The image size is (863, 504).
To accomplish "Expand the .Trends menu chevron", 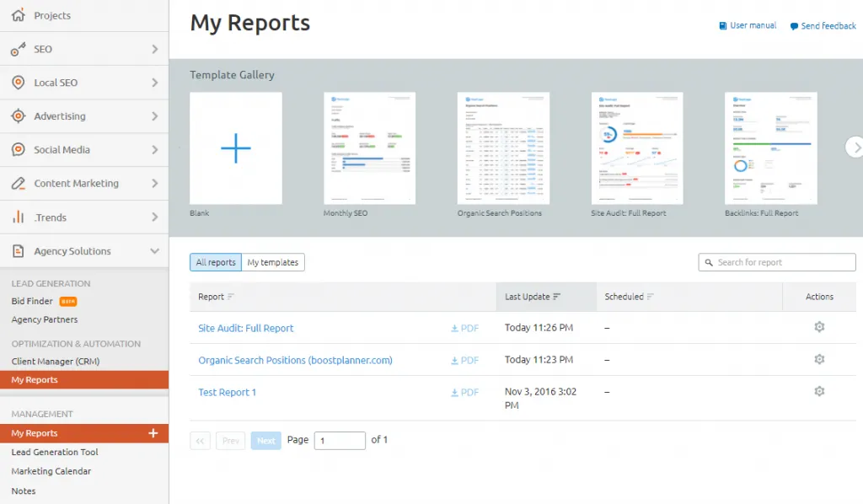I will pos(155,217).
